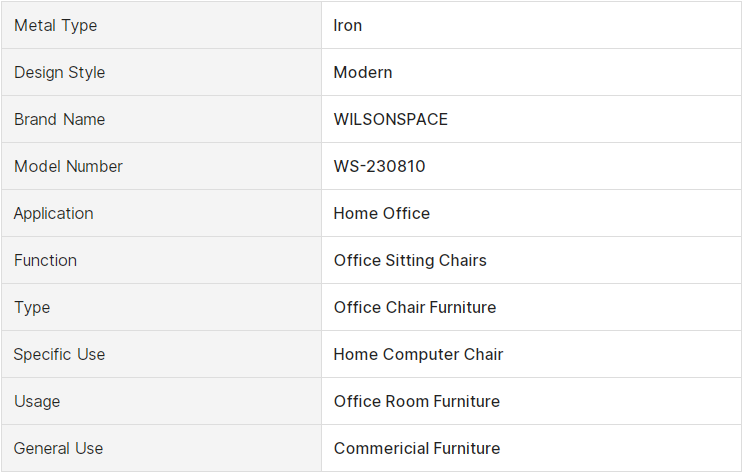Click the Model Number label
The width and height of the screenshot is (743, 473).
[x=68, y=166]
